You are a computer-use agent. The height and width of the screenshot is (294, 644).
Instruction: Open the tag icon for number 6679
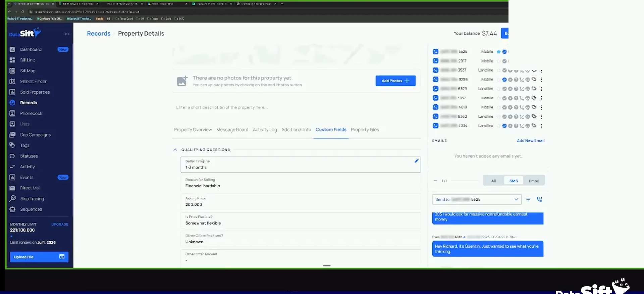[534, 89]
